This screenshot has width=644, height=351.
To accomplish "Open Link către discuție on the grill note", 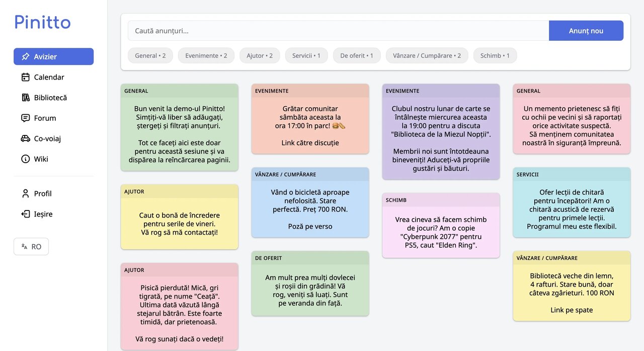I will [x=310, y=143].
